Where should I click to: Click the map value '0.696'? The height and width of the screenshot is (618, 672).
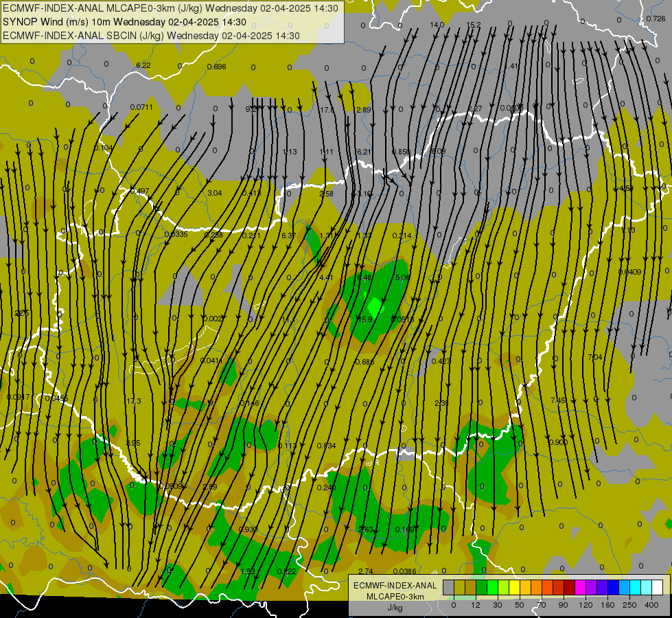pos(216,67)
